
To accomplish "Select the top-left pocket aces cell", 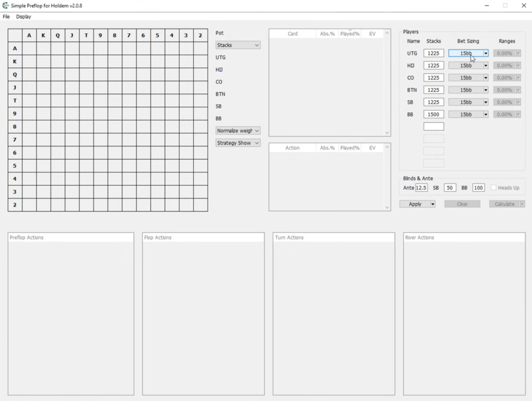I will (29, 48).
